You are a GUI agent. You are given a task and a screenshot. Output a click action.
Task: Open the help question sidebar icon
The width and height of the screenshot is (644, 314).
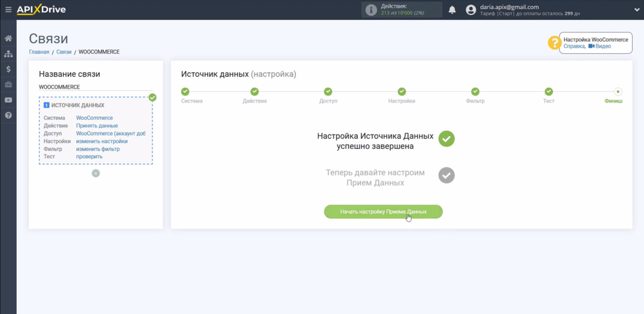click(x=8, y=115)
